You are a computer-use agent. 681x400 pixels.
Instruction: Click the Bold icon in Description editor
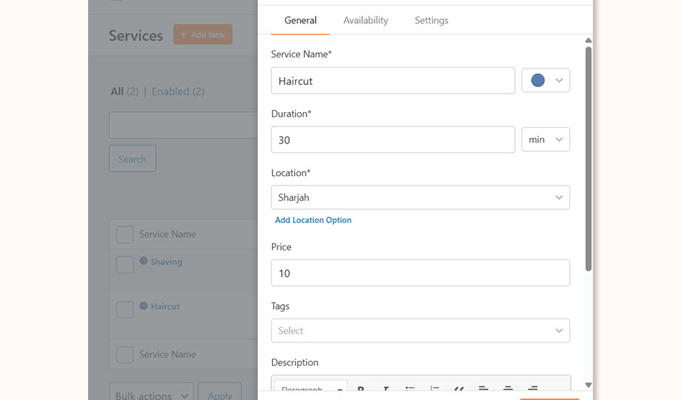tap(361, 388)
